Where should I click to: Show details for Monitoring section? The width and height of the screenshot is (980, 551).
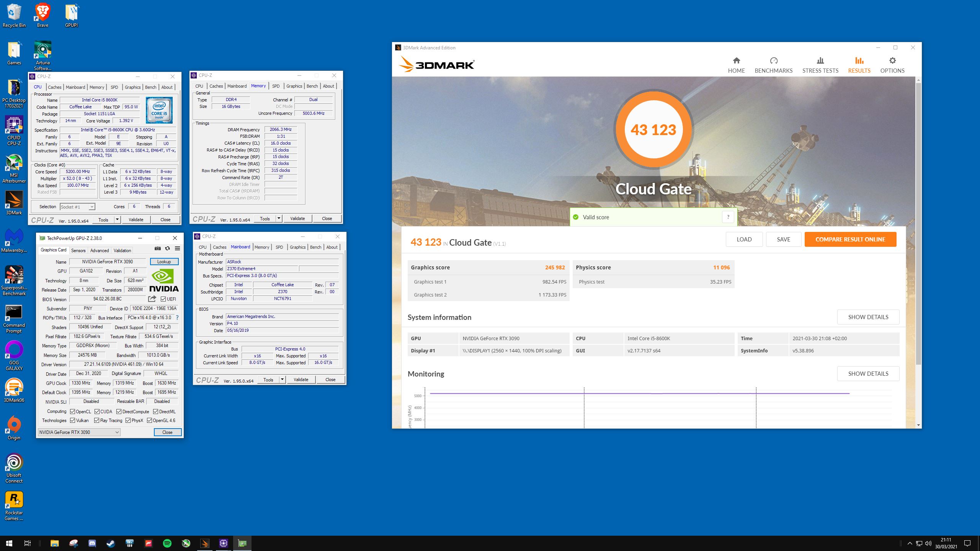pos(868,373)
